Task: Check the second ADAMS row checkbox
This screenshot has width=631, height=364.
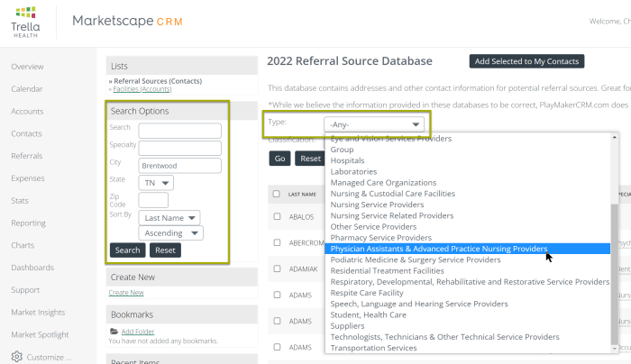Action: [x=277, y=321]
